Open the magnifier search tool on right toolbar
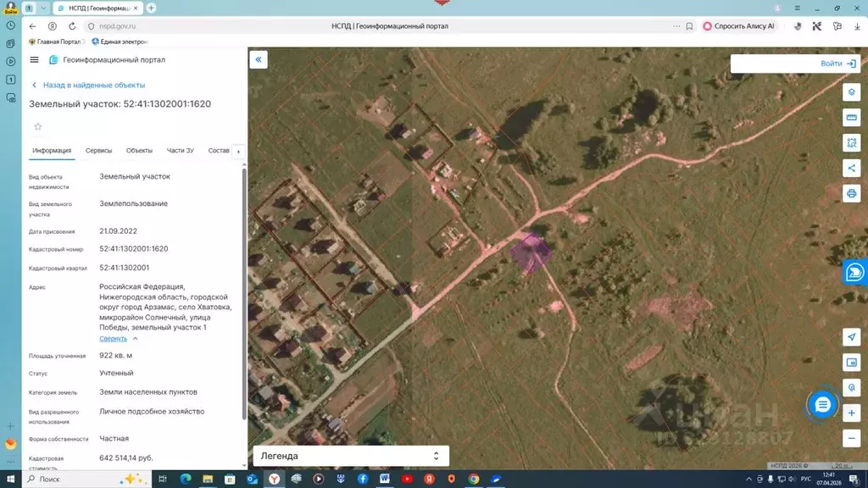This screenshot has height=488, width=868. (852, 387)
